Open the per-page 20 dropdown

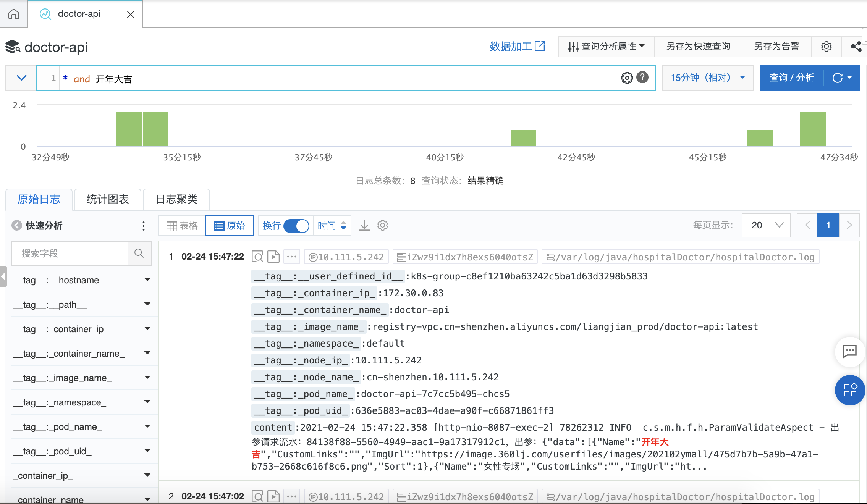pyautogui.click(x=766, y=225)
